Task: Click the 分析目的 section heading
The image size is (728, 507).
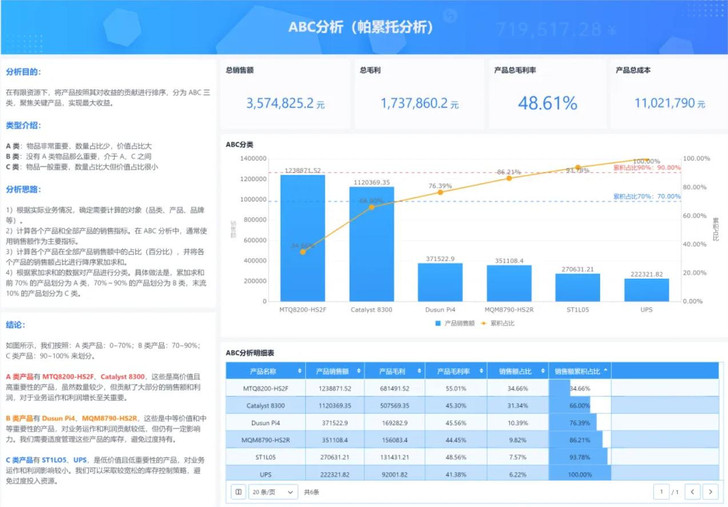Action: click(x=23, y=72)
